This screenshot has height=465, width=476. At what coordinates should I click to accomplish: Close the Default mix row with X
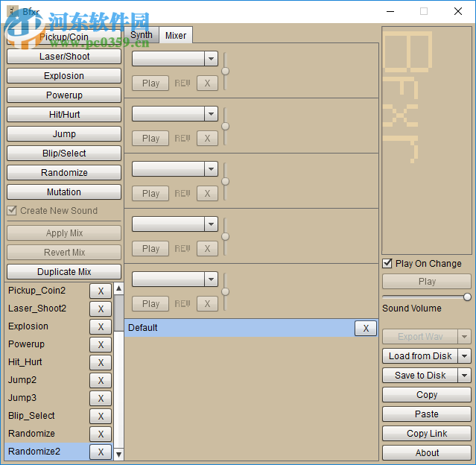pos(366,328)
